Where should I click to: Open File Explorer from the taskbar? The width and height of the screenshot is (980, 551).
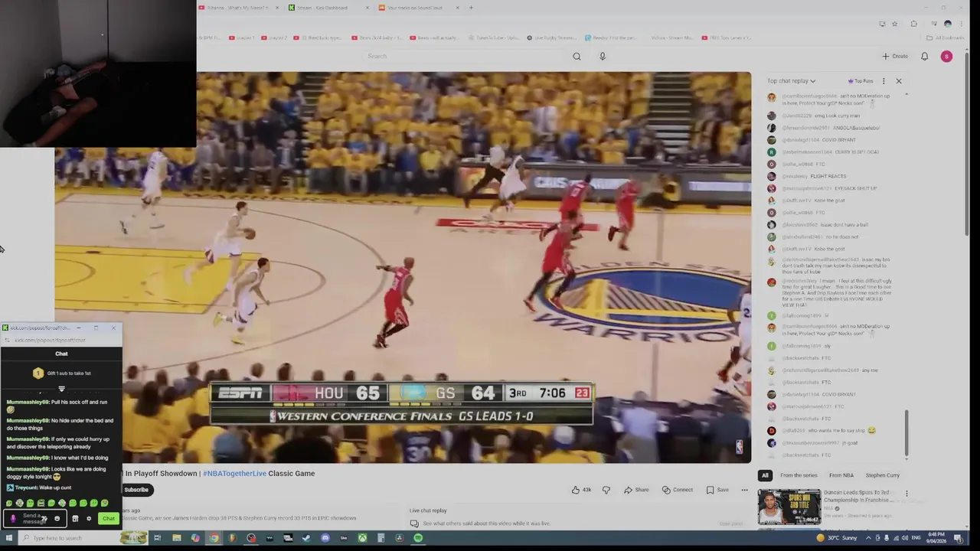(x=177, y=538)
